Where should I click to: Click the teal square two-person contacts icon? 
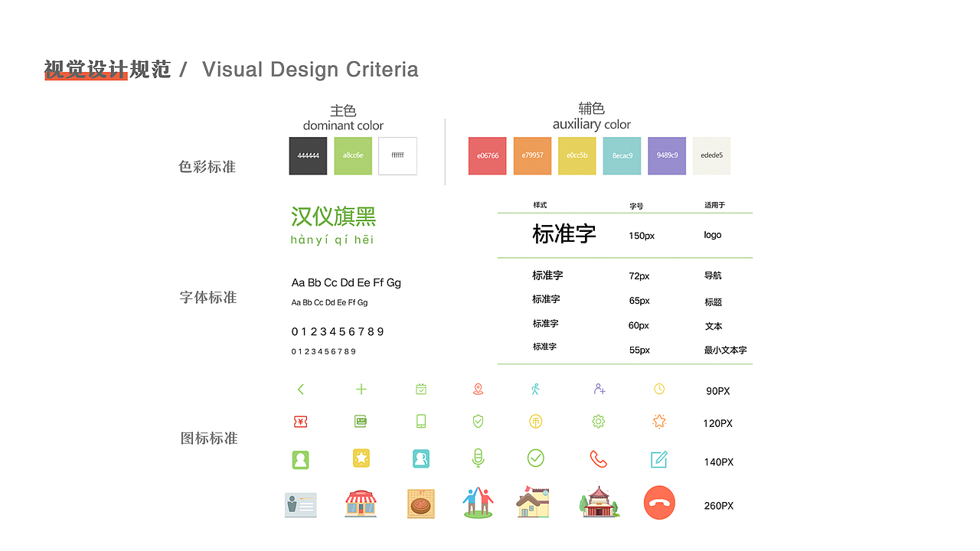[421, 458]
